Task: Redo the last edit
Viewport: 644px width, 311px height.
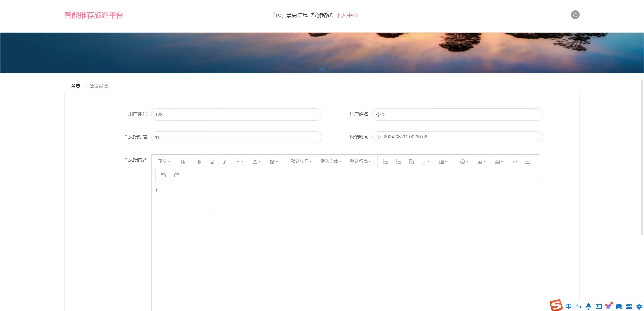Action: point(176,175)
